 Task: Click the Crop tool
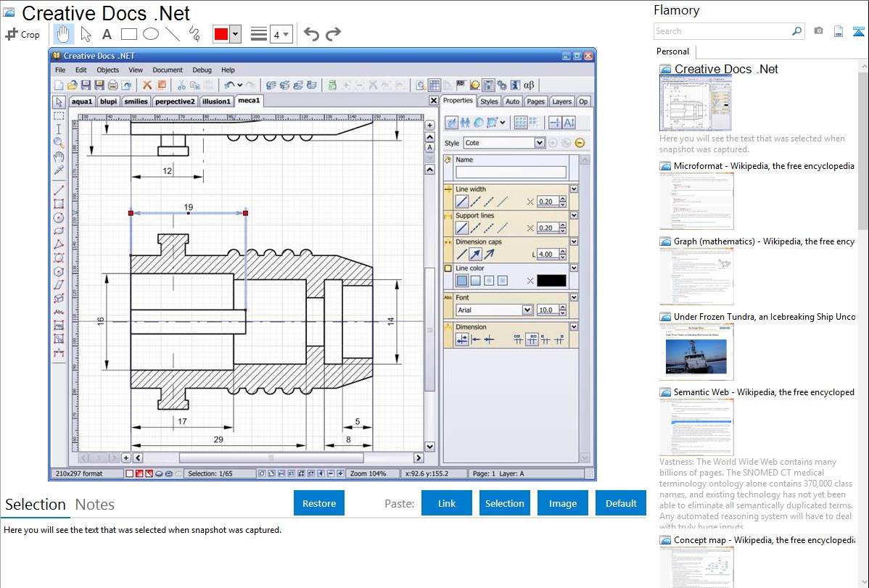click(22, 34)
